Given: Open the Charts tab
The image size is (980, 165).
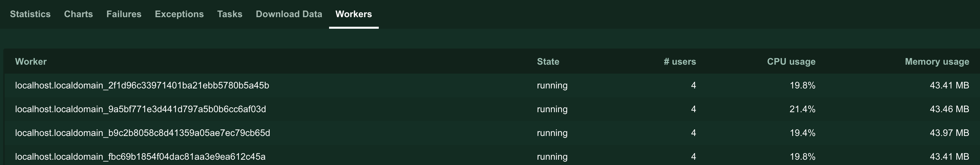Looking at the screenshot, I should coord(78,14).
